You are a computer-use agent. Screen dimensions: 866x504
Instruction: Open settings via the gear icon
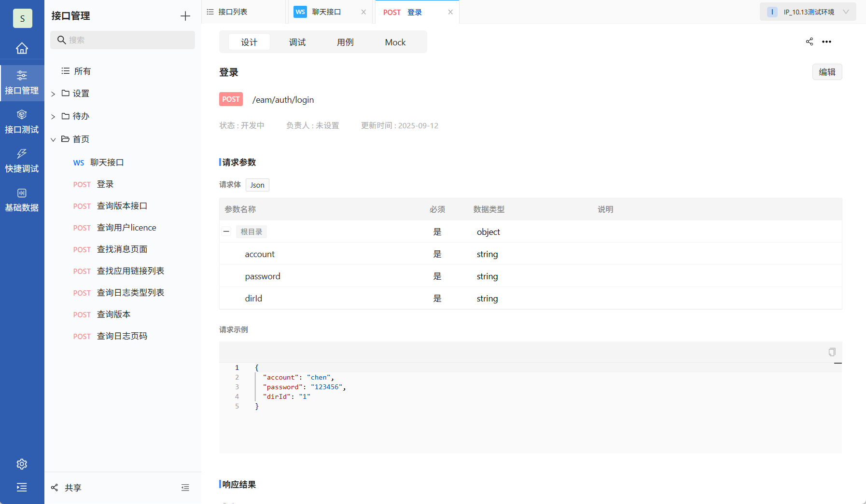(22, 464)
